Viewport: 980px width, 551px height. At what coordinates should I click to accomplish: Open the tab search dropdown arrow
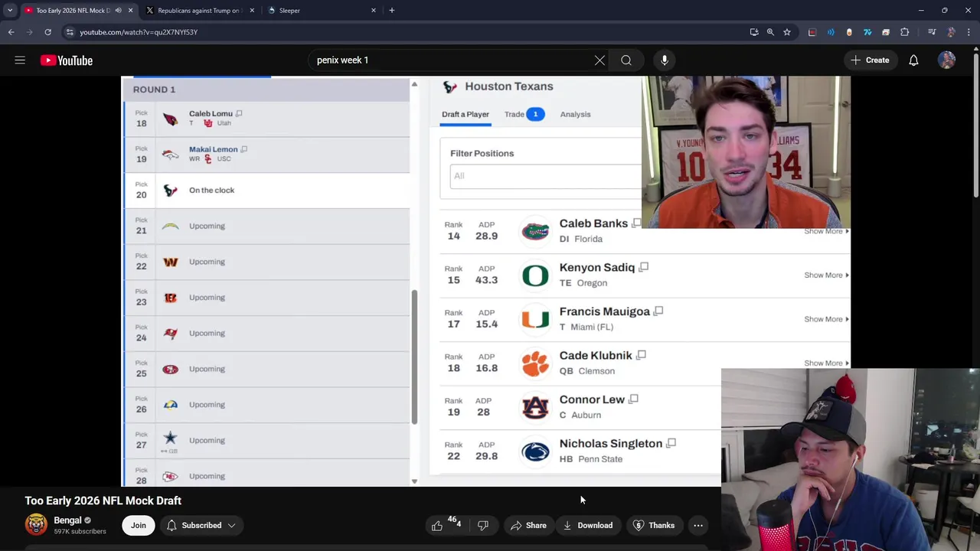click(10, 11)
